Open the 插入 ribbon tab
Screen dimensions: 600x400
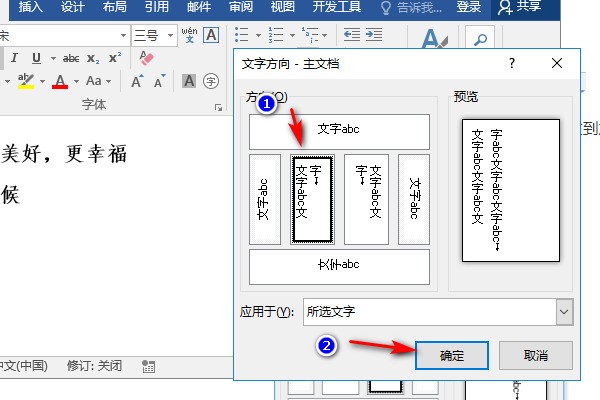click(31, 7)
